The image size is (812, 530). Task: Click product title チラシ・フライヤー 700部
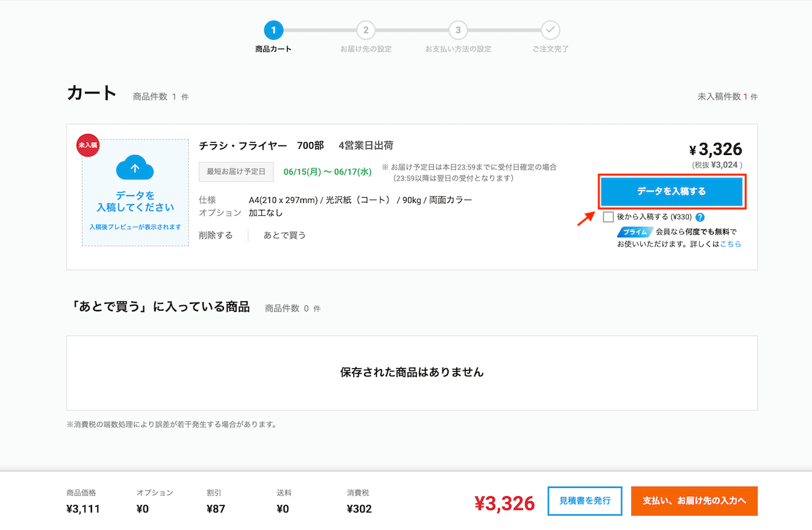click(261, 146)
